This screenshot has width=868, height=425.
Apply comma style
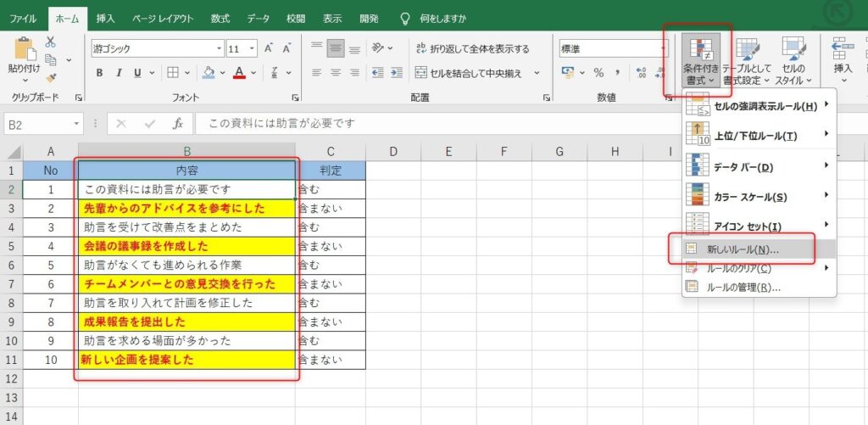(617, 73)
